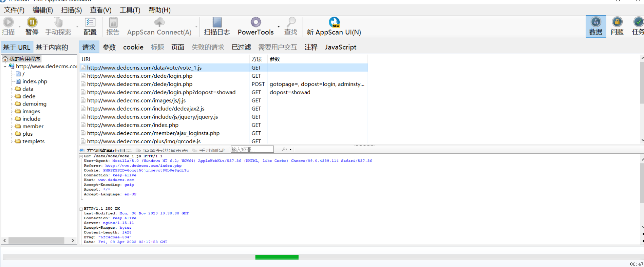Start scan with the 扫描 play icon

[x=8, y=22]
